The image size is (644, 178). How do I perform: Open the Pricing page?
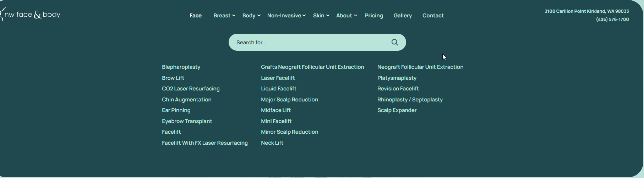374,16
